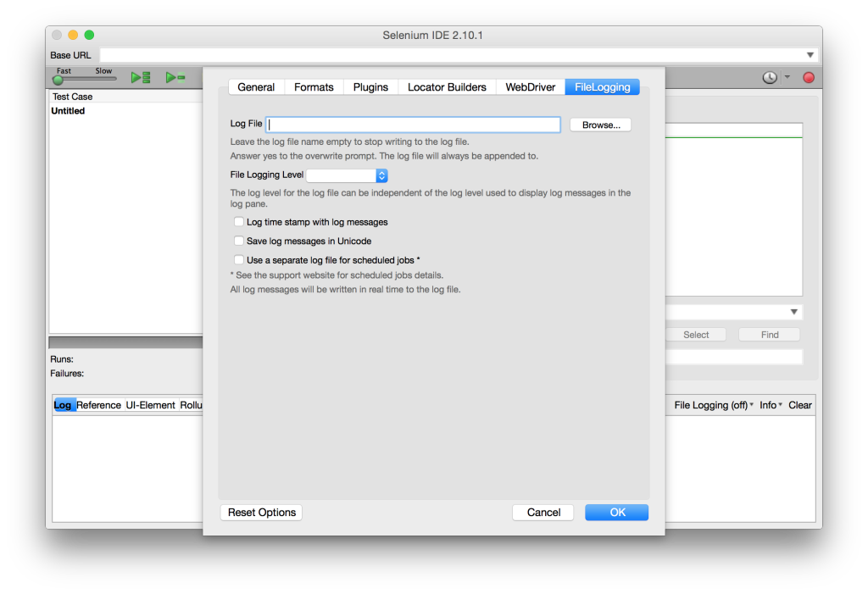Switch to Plugins tab
This screenshot has width=868, height=594.
371,87
